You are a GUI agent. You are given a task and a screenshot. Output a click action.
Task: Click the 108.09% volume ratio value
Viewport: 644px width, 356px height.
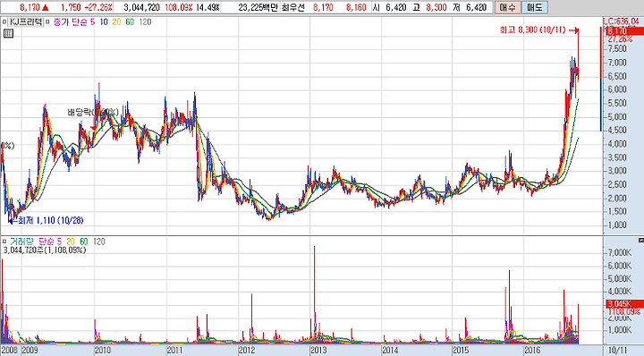[x=179, y=7]
